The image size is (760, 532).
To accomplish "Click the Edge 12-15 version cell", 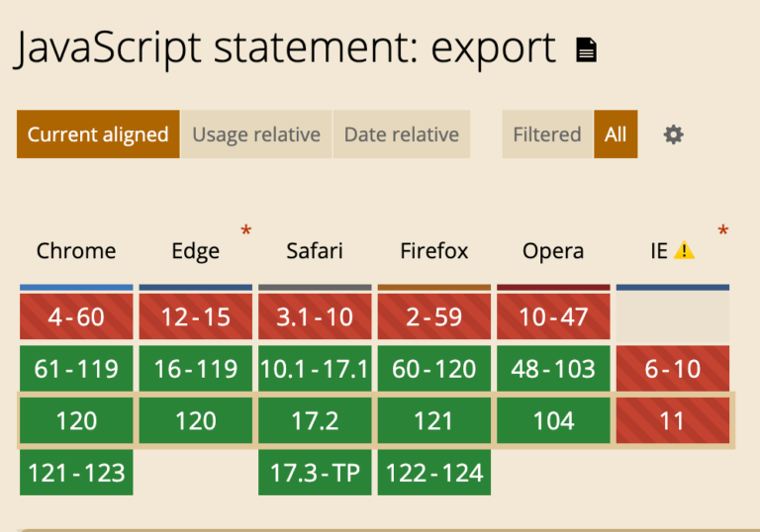I will click(x=196, y=317).
